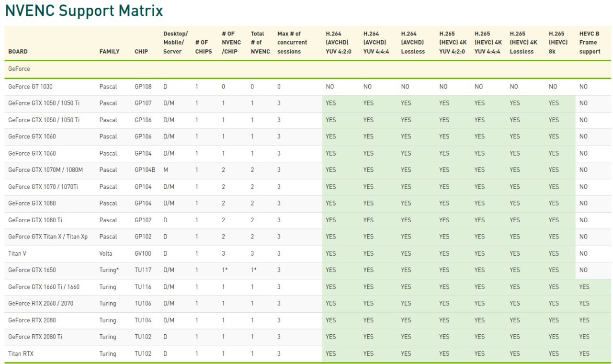Image resolution: width=613 pixels, height=364 pixels.
Task: Click GeForce GTX 1060 in the GP106 row
Action: (x=32, y=136)
